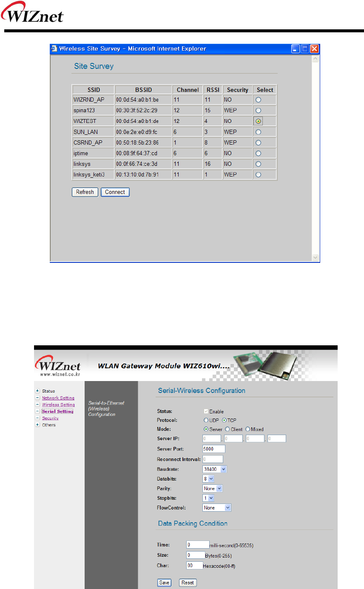Collapse the Serial Setting node icon

coord(38,411)
